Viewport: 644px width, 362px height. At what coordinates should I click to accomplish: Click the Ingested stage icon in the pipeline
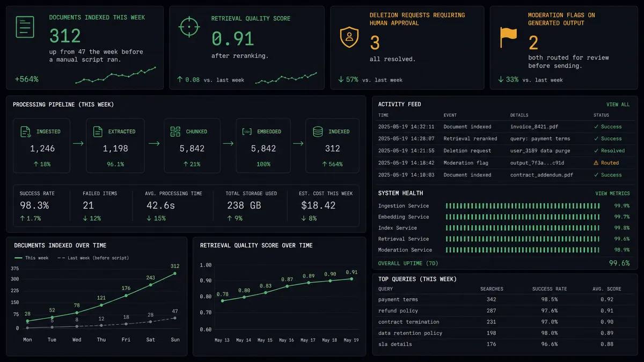click(26, 131)
